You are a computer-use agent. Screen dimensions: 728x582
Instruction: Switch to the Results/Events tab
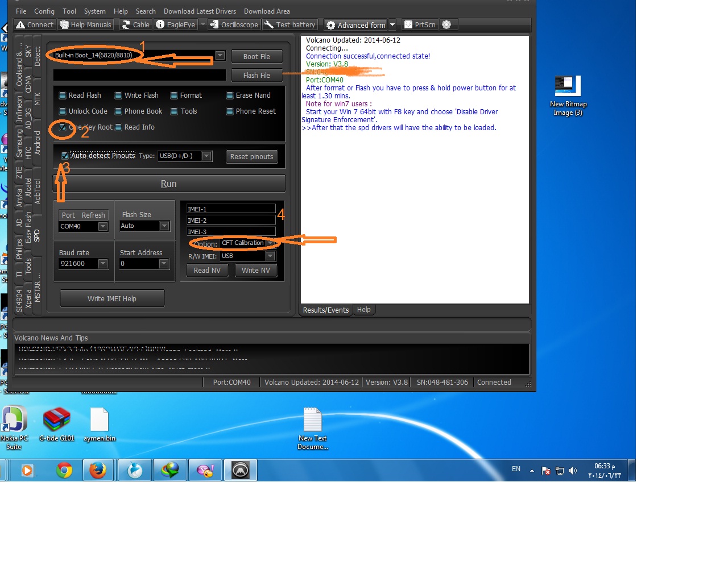326,310
